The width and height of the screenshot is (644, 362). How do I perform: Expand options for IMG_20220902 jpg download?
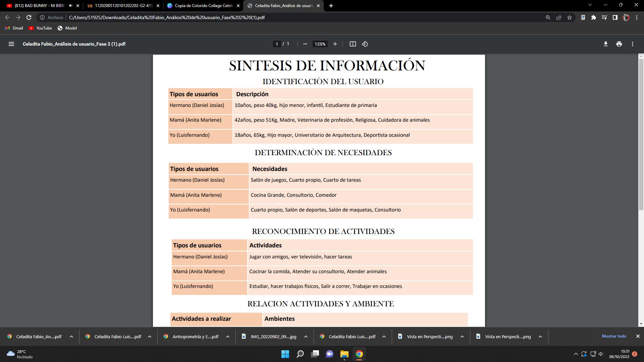[x=306, y=337]
